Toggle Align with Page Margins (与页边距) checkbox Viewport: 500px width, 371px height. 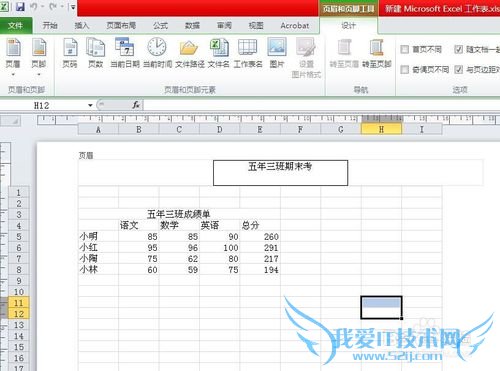tap(459, 70)
